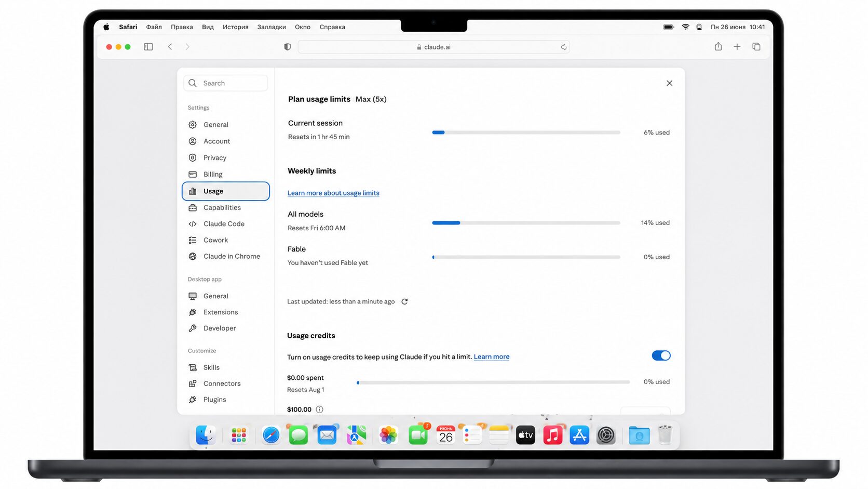
Task: Go back with the left chevron
Action: [170, 47]
